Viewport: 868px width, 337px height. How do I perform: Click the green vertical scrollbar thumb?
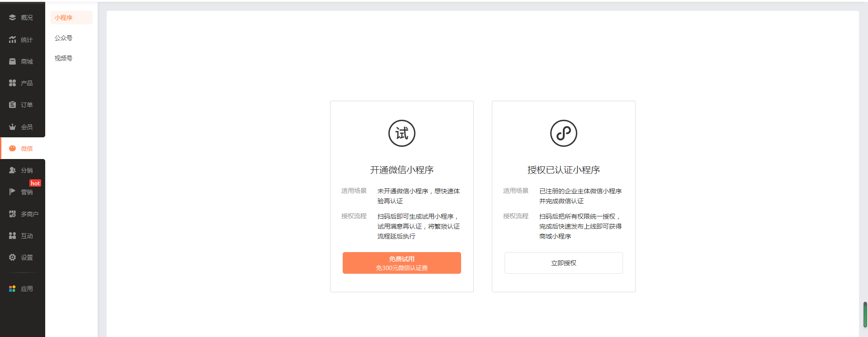click(x=865, y=314)
